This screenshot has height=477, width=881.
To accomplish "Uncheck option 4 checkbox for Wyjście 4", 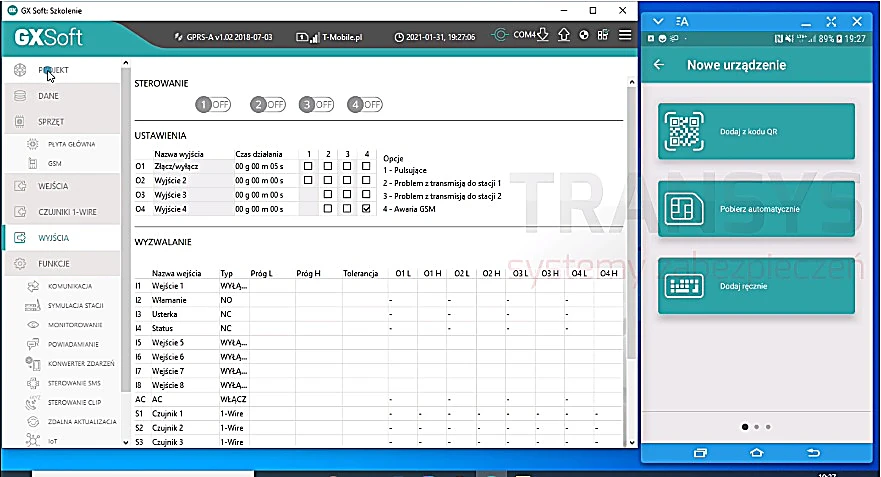I will (366, 208).
